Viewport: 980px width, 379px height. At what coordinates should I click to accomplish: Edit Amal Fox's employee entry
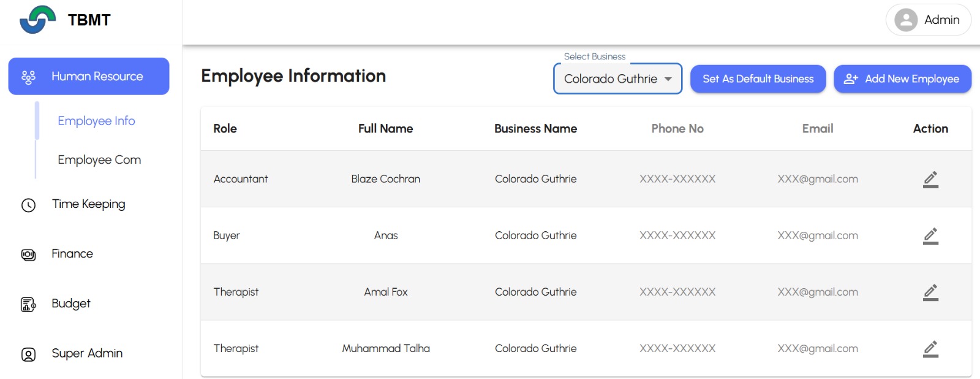(930, 292)
